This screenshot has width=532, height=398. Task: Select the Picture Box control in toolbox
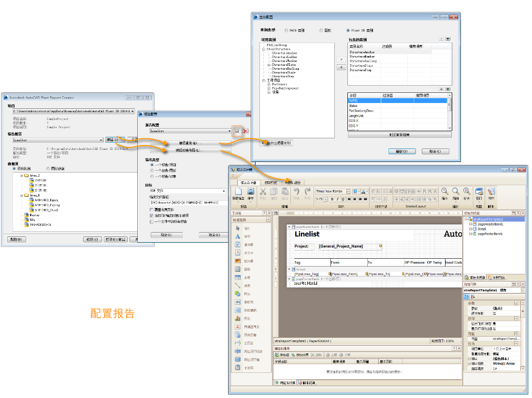238,261
